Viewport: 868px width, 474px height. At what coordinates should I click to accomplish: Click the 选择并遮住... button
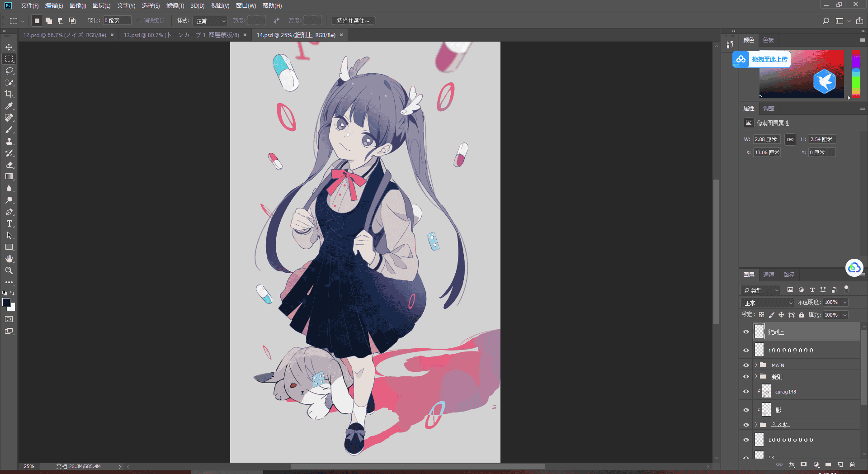click(353, 21)
